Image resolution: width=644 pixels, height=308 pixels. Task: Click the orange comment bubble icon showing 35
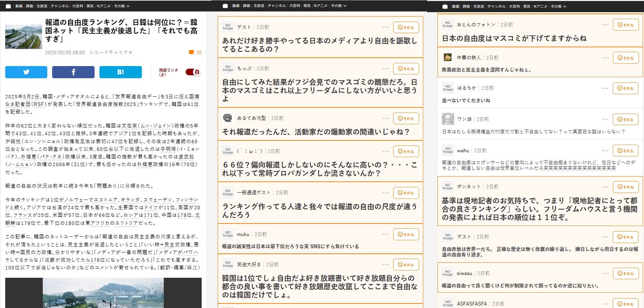(191, 52)
